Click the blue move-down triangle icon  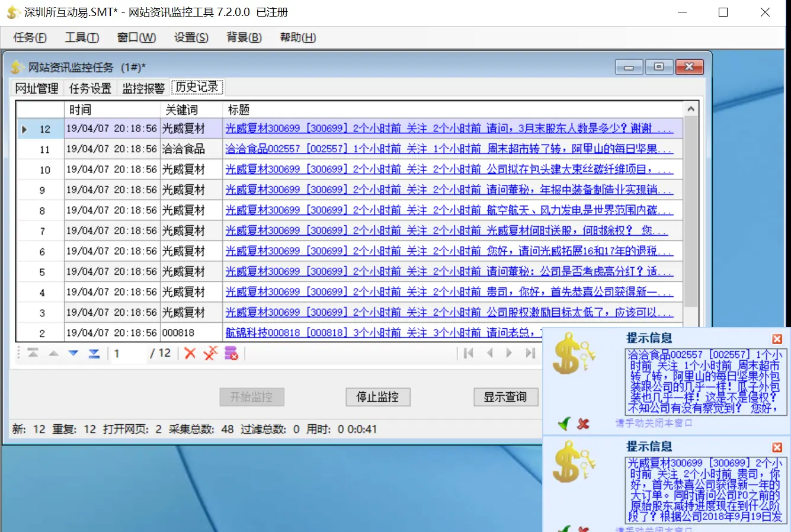pyautogui.click(x=73, y=353)
